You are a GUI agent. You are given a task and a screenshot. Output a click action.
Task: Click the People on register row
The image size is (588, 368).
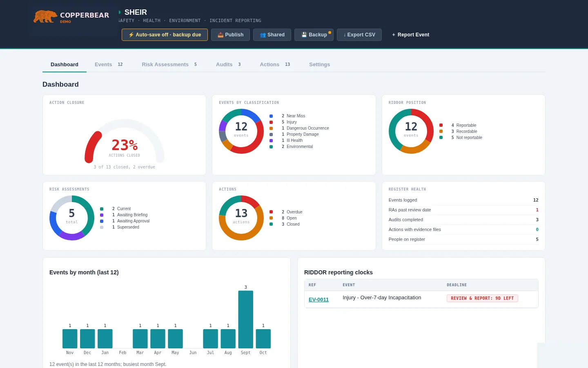pos(463,239)
